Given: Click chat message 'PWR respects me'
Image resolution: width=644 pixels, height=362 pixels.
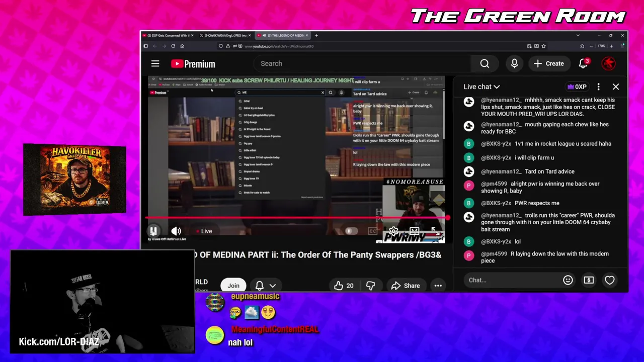Looking at the screenshot, I should tap(537, 203).
